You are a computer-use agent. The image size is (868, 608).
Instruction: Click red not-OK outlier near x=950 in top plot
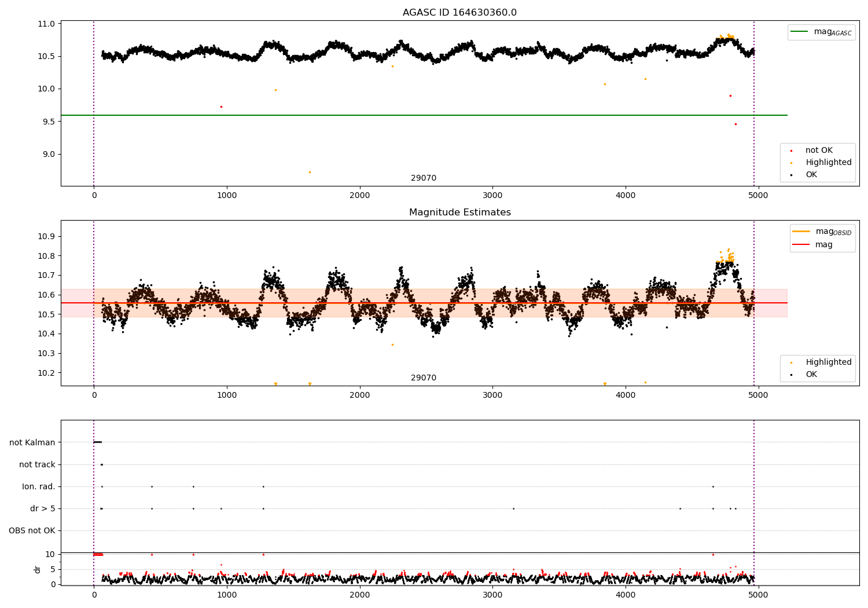click(x=221, y=107)
